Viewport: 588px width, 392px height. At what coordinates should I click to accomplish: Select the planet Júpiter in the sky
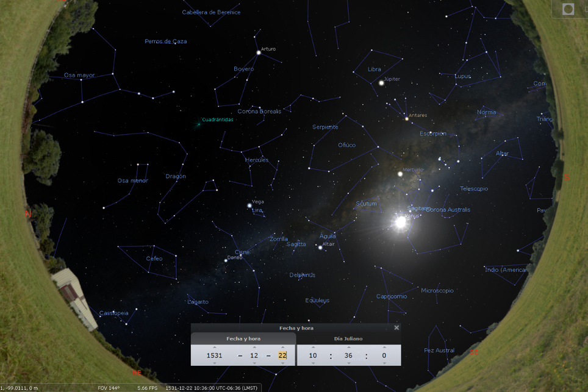click(382, 83)
